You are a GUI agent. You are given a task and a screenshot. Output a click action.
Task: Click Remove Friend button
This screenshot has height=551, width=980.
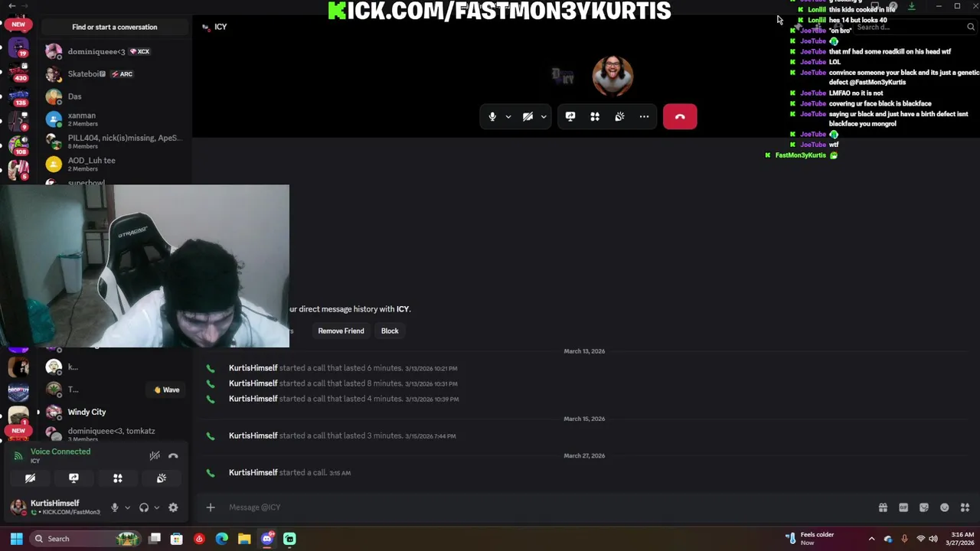click(341, 331)
